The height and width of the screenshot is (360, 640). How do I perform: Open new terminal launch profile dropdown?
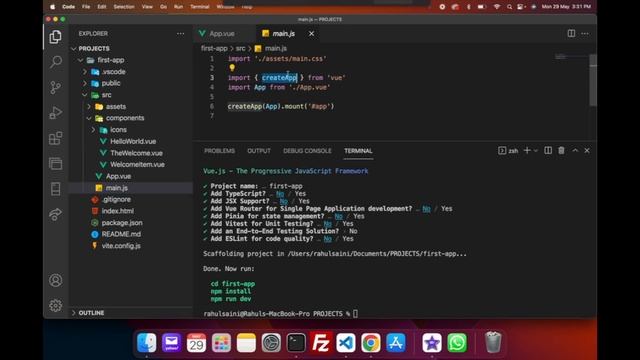click(x=536, y=151)
